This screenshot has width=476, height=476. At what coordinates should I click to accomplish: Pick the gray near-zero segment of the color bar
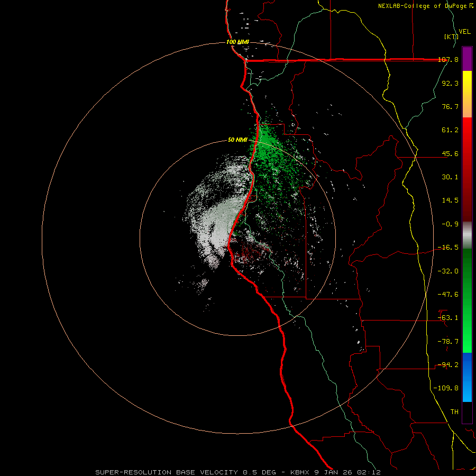pos(467,235)
